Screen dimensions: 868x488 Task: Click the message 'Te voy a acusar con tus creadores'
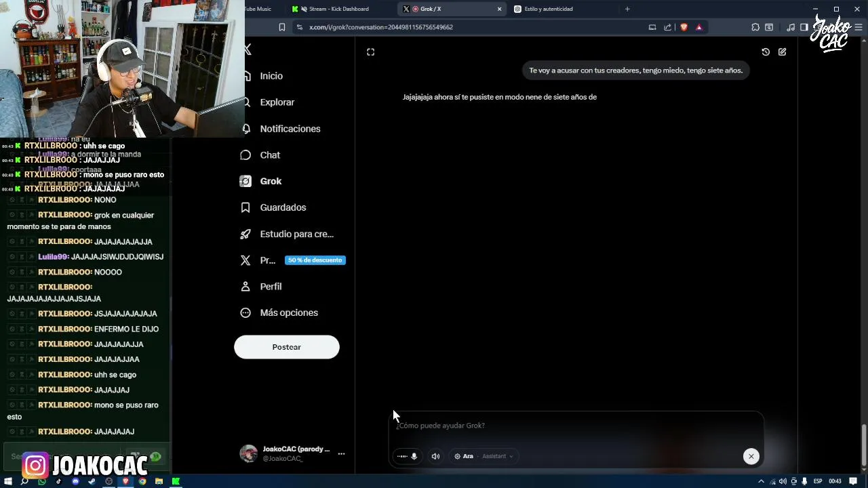635,70
